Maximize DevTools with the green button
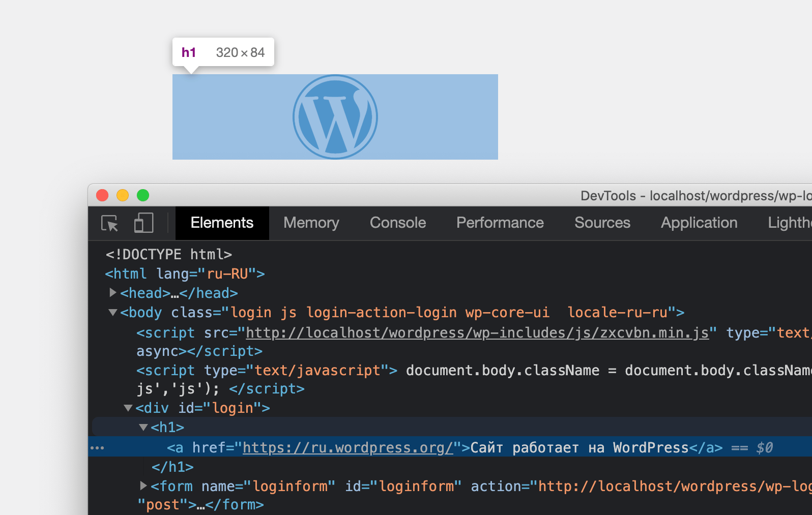812x515 pixels. [143, 195]
